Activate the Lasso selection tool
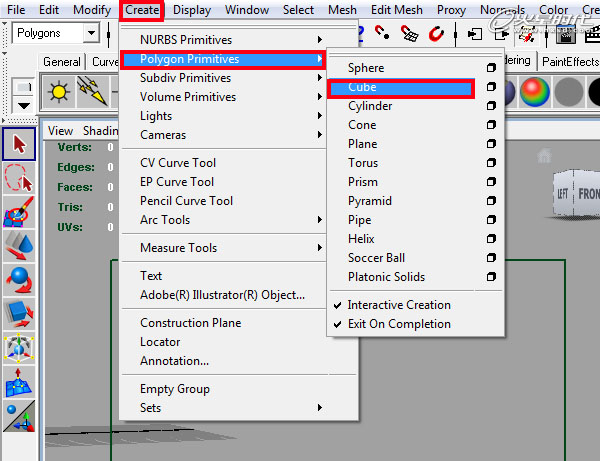 pyautogui.click(x=19, y=178)
